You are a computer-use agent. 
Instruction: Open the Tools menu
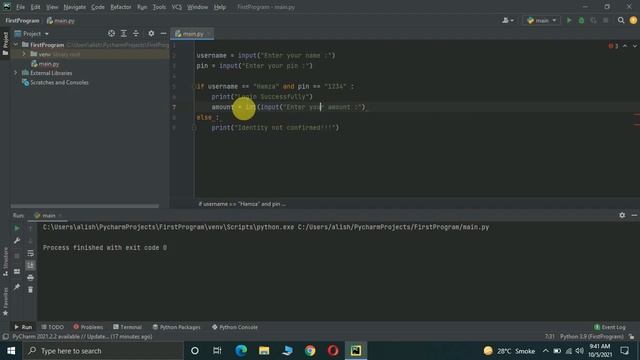point(159,7)
